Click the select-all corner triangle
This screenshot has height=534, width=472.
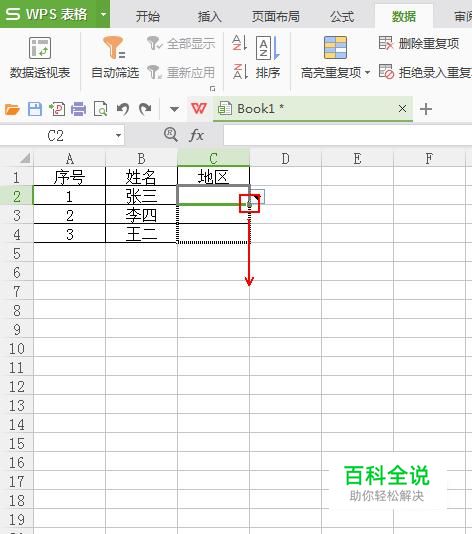click(25, 158)
